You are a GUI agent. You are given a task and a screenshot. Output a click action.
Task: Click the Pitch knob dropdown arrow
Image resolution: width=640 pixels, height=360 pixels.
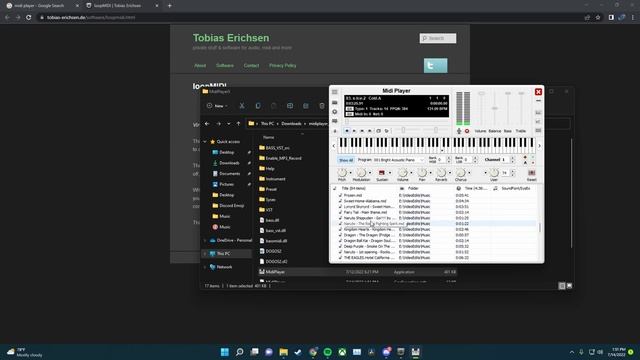coord(350,173)
